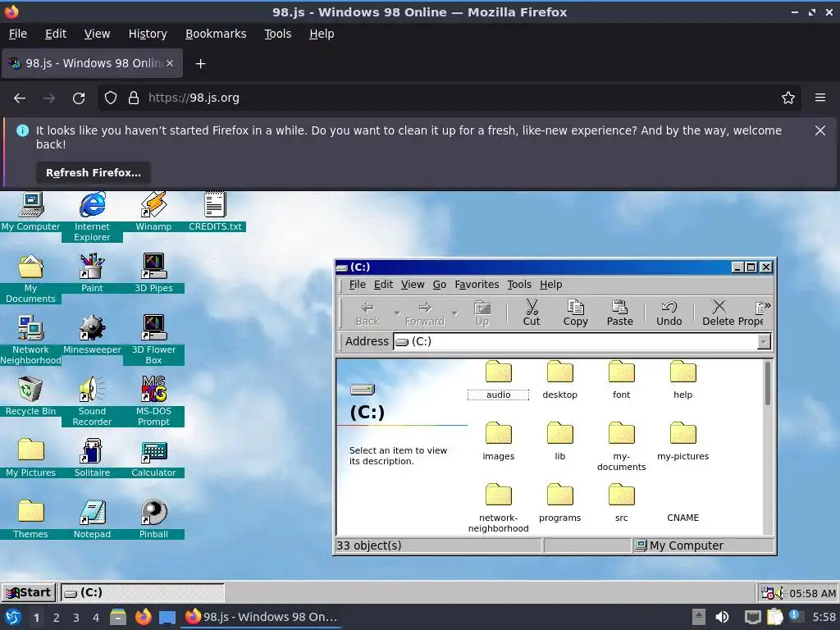Viewport: 840px width, 630px height.
Task: Open the My Computer desktop icon
Action: pos(30,212)
